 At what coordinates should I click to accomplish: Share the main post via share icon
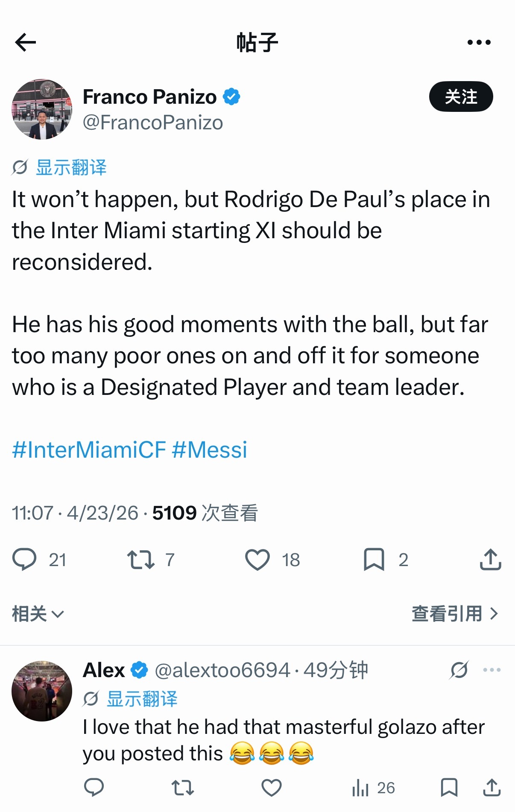coord(490,559)
